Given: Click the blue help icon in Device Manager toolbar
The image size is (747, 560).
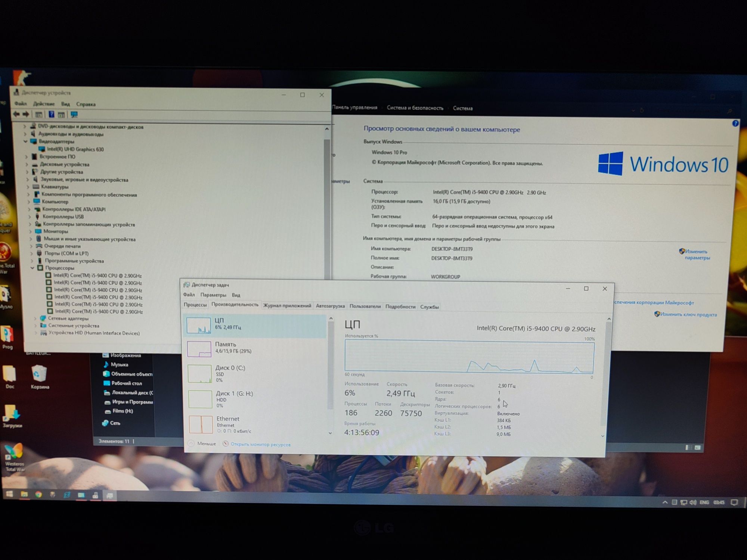Looking at the screenshot, I should [52, 114].
